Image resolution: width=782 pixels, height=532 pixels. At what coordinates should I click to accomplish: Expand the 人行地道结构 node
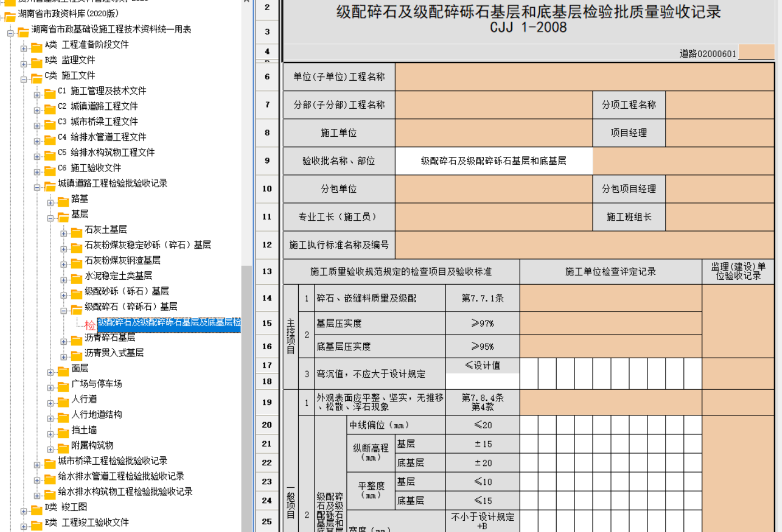click(x=50, y=419)
